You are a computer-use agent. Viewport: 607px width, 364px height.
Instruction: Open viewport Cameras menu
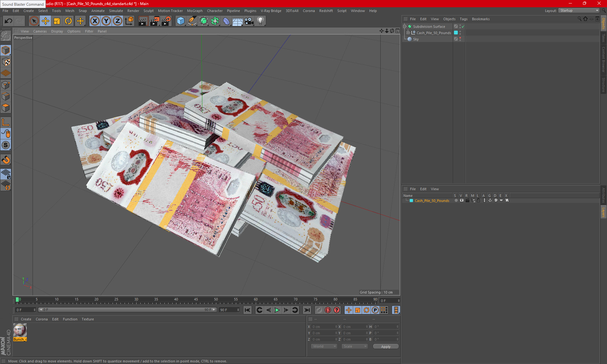[x=40, y=31]
